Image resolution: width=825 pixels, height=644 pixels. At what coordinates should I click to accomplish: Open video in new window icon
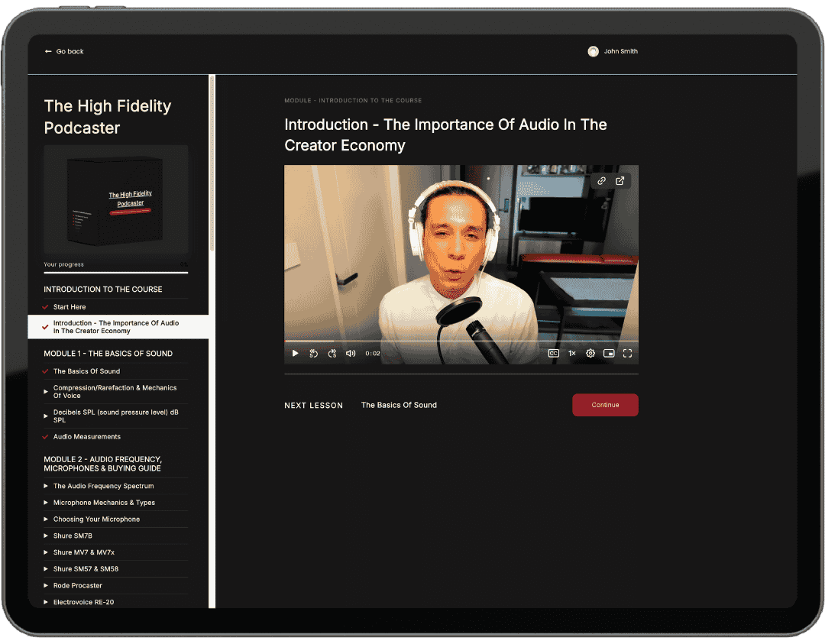click(x=620, y=181)
